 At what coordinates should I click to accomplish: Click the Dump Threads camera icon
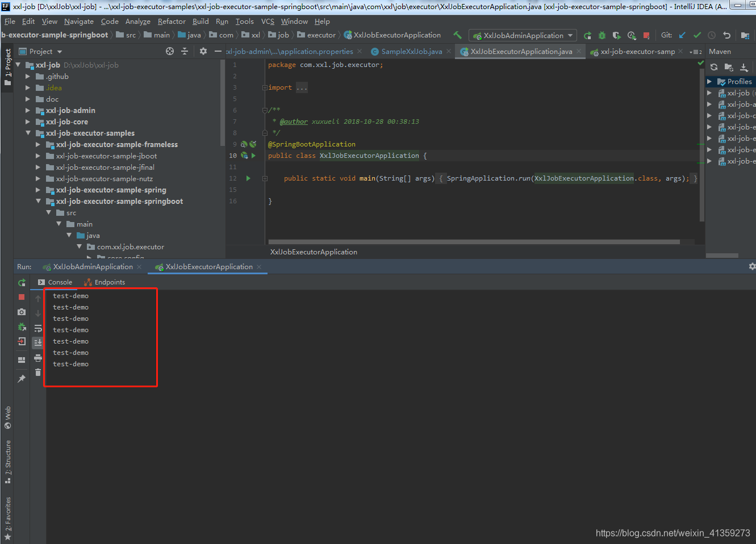coord(22,312)
